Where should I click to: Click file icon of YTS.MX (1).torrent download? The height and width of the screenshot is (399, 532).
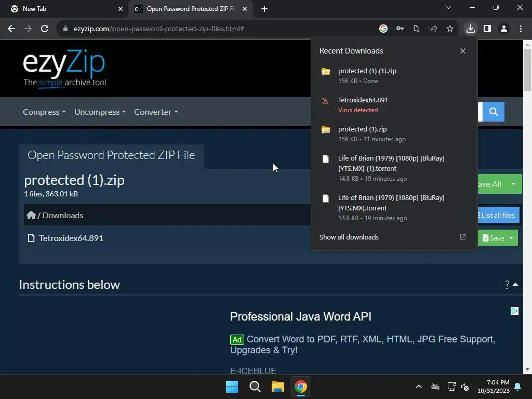pyautogui.click(x=325, y=159)
